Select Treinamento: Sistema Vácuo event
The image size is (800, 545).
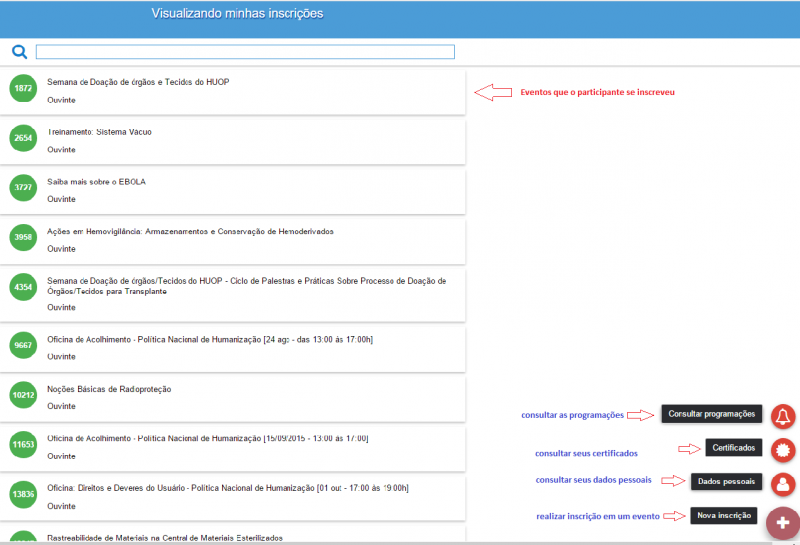click(99, 132)
